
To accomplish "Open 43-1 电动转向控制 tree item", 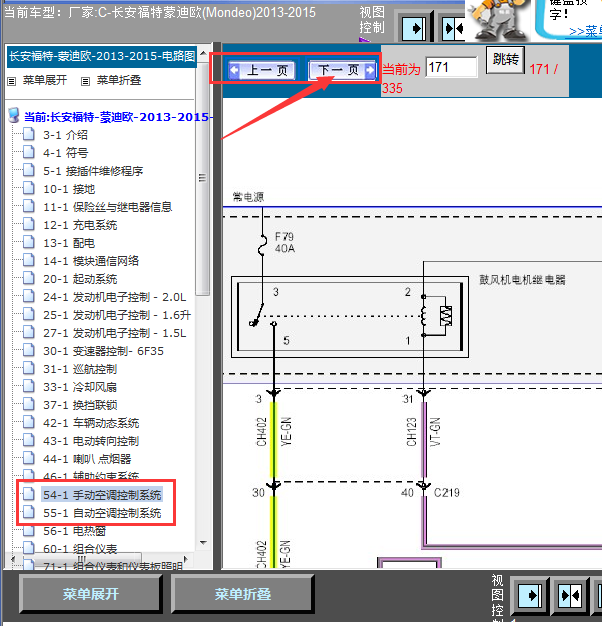I will (x=91, y=441).
